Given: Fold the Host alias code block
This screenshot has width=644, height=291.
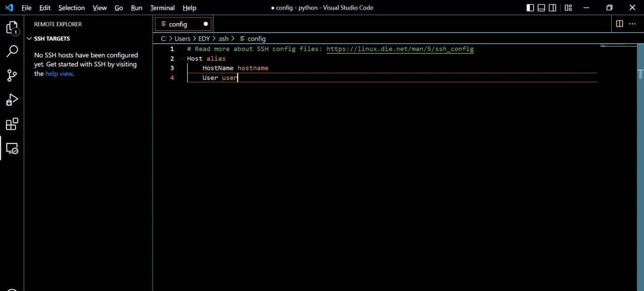Looking at the screenshot, I should point(181,58).
